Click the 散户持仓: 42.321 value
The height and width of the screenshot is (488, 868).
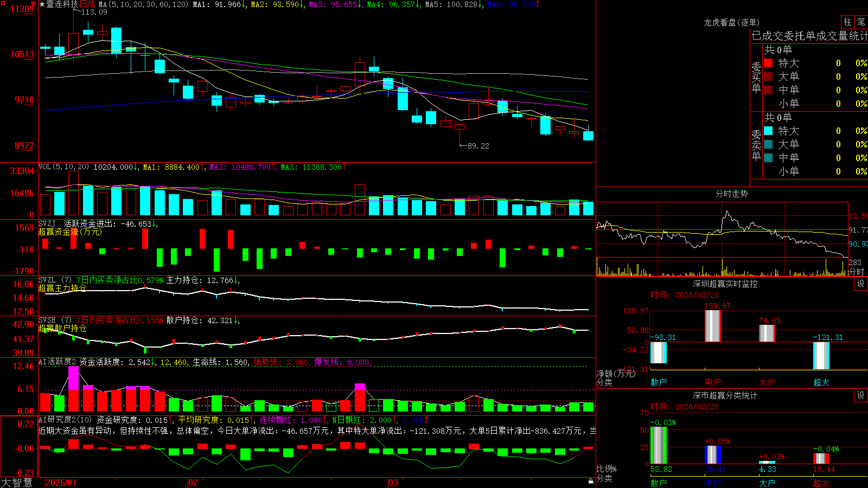(200, 320)
